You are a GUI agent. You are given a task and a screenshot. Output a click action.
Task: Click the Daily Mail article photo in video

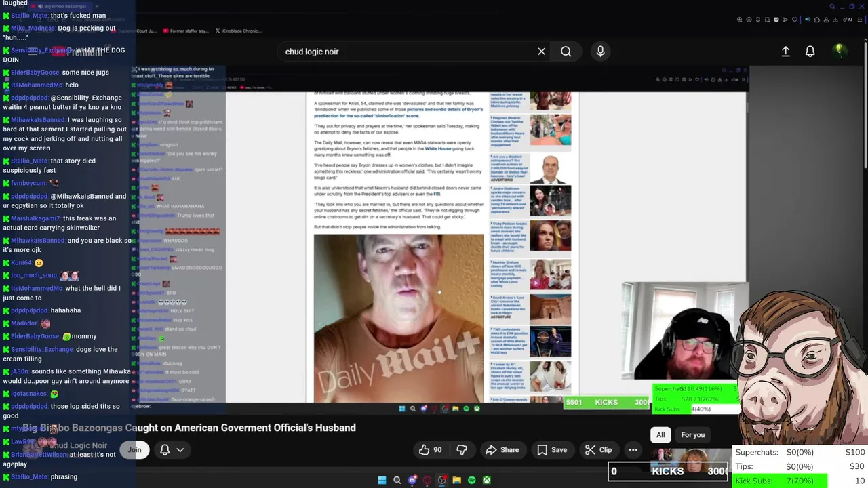(399, 319)
